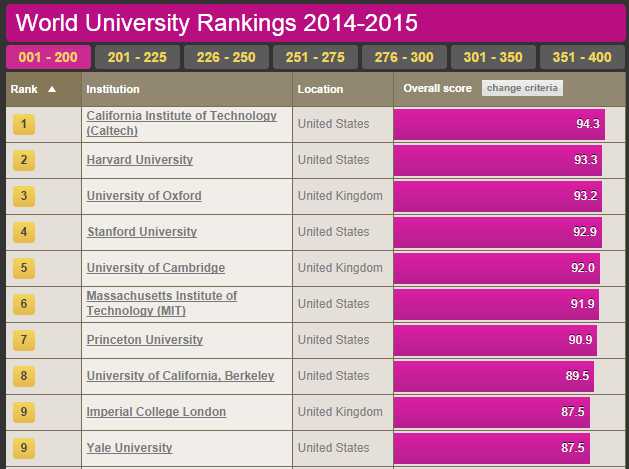Click the rank 2 badge
629x469 pixels.
click(24, 160)
